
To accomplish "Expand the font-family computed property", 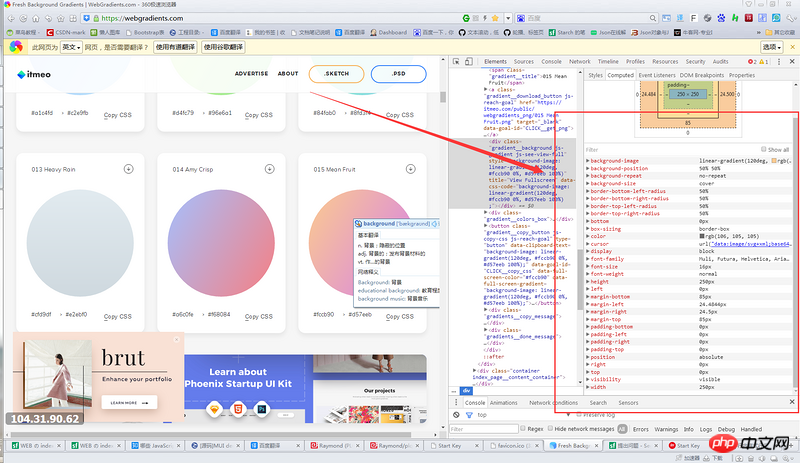I will pos(588,259).
